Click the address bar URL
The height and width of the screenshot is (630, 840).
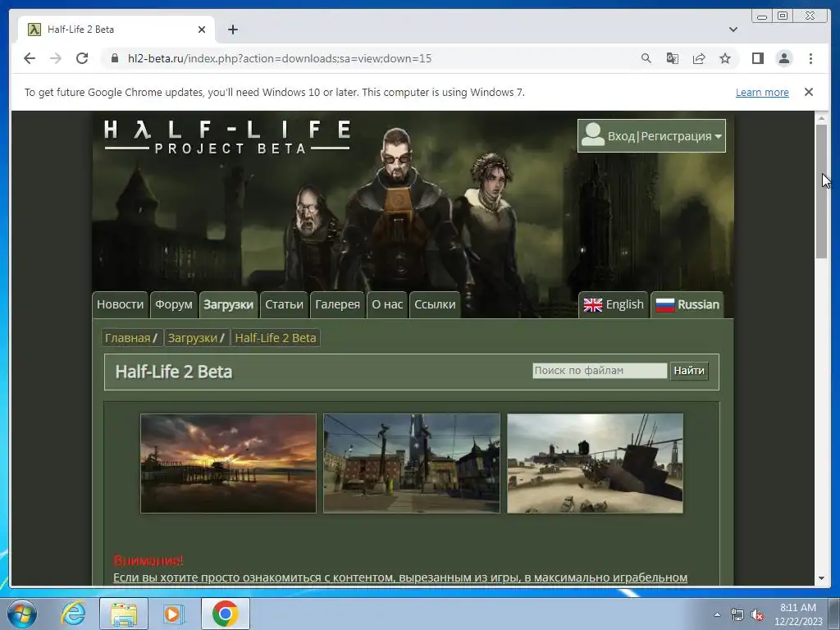[280, 58]
